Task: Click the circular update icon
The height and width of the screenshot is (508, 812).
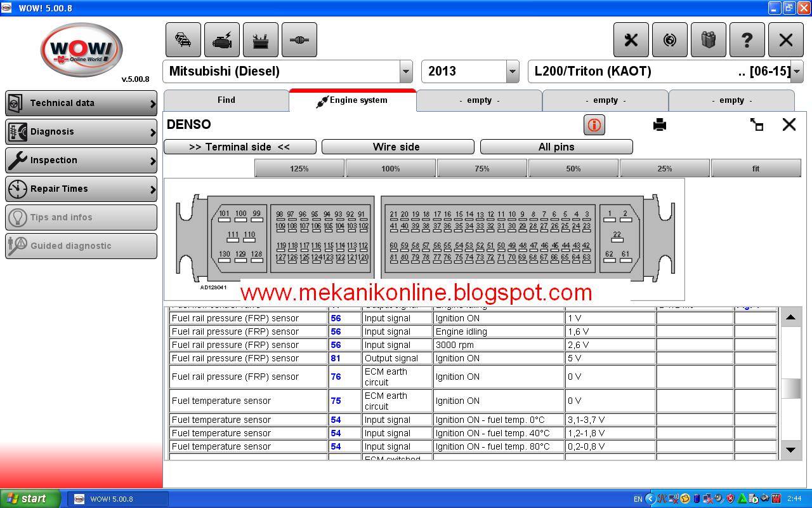Action: 670,39
